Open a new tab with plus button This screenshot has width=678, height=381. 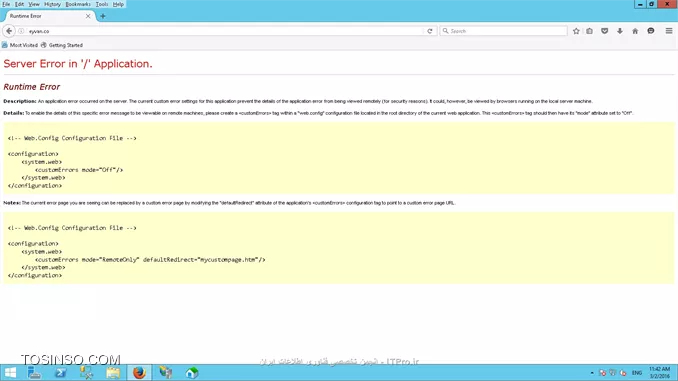click(103, 16)
